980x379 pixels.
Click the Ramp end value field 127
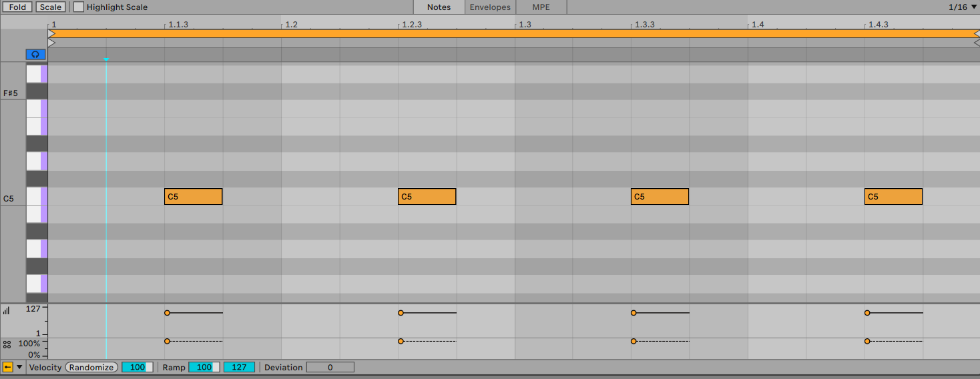239,367
